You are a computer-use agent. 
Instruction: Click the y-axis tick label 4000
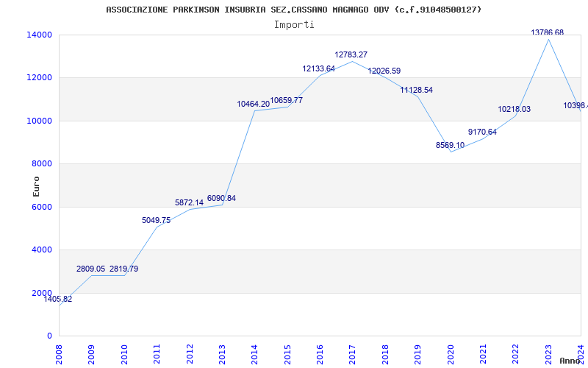click(x=42, y=250)
